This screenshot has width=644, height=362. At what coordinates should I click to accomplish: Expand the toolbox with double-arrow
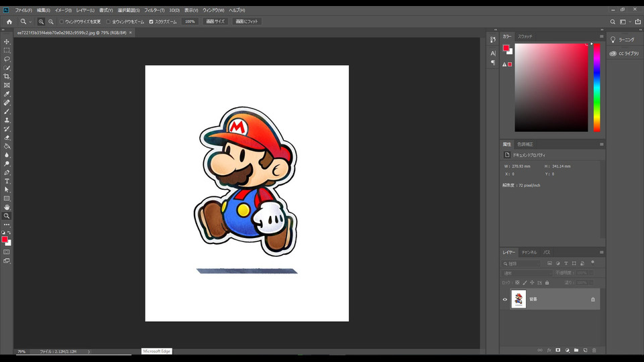pyautogui.click(x=3, y=30)
